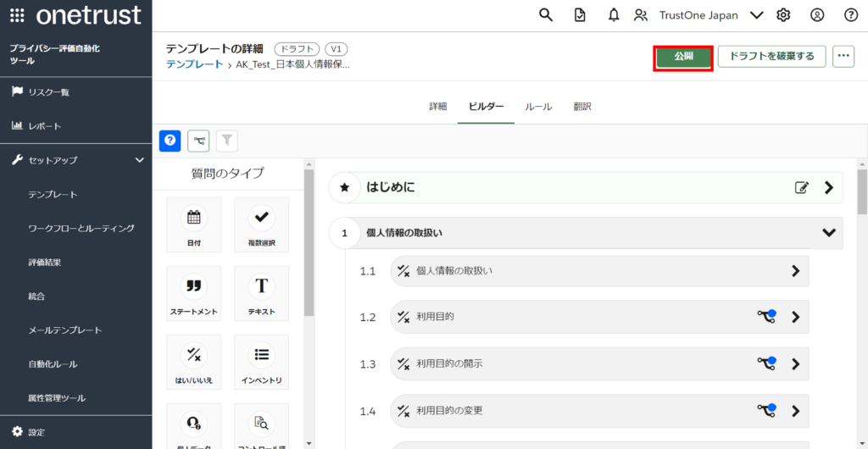Click the blue help button in builder toolbar
Image resolution: width=868 pixels, height=449 pixels.
tap(170, 141)
